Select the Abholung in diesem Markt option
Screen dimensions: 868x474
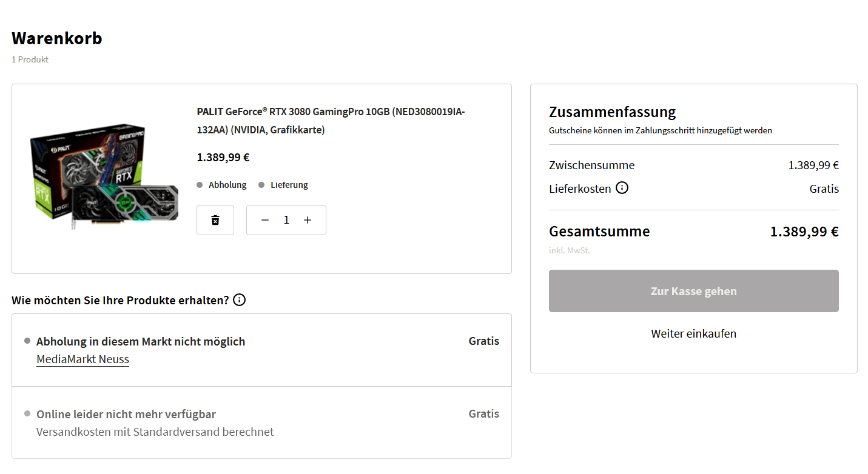pos(261,350)
